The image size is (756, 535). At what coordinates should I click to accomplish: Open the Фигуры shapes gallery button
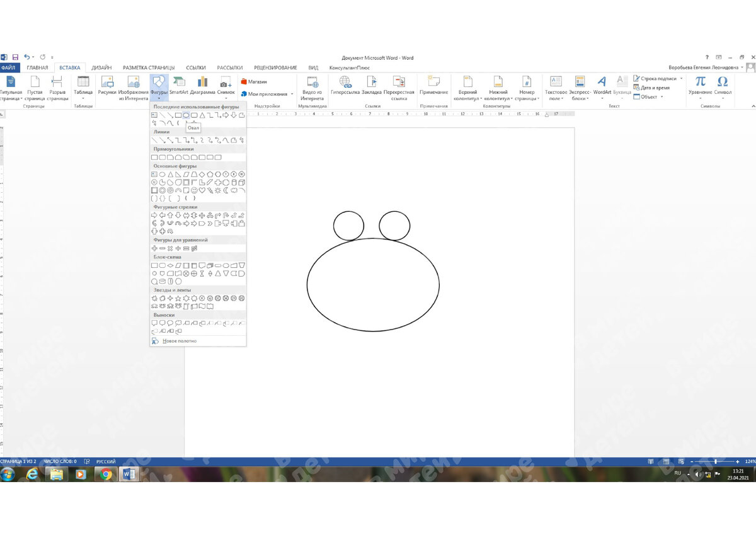click(159, 88)
